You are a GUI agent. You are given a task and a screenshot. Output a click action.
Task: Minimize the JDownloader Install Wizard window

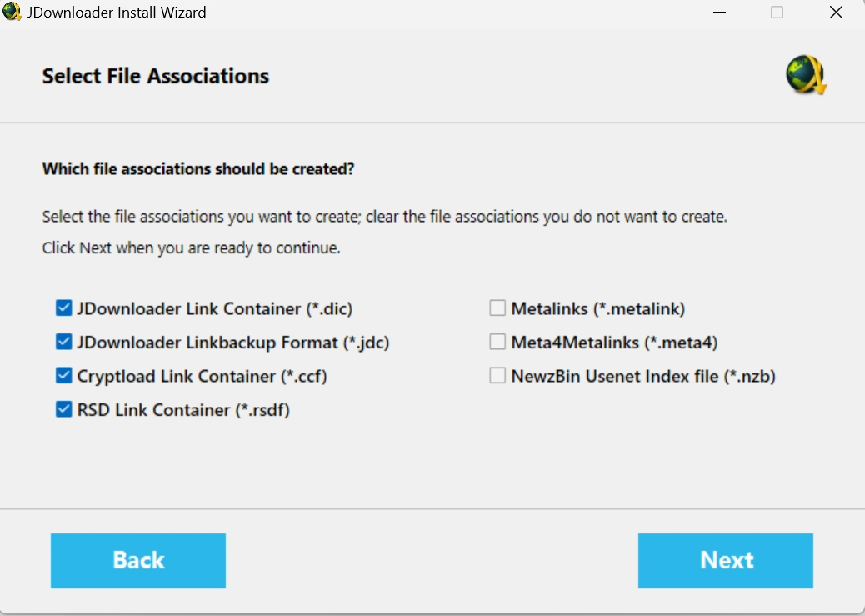pos(719,13)
